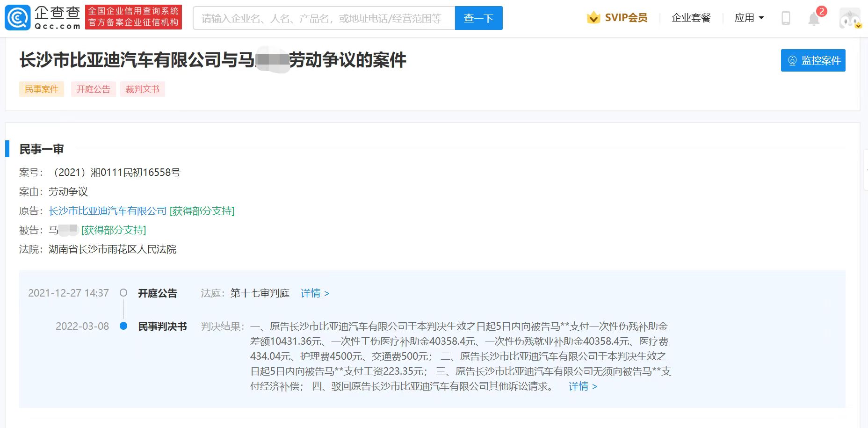
Task: Select the 裁判文书 tag
Action: point(143,89)
